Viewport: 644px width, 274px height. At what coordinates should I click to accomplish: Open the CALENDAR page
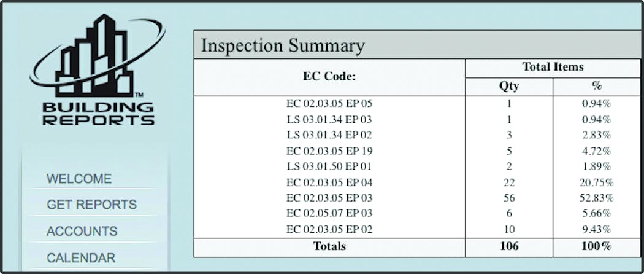pyautogui.click(x=81, y=258)
